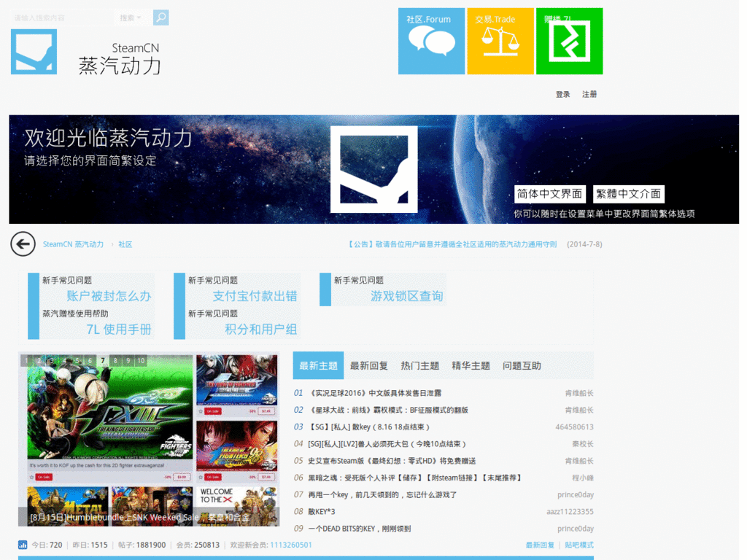Choose 繁體中文介面 button
The height and width of the screenshot is (560, 747).
[628, 194]
